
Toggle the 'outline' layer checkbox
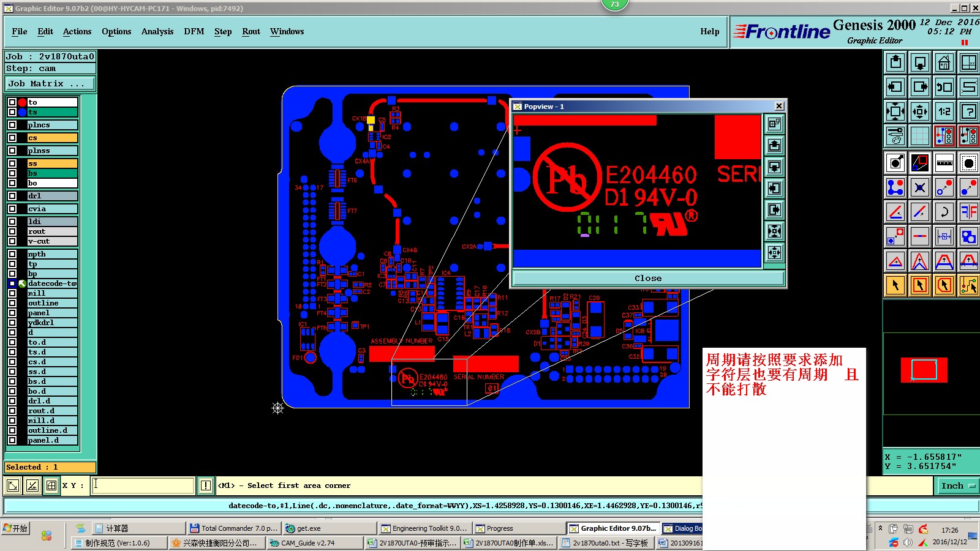[12, 303]
